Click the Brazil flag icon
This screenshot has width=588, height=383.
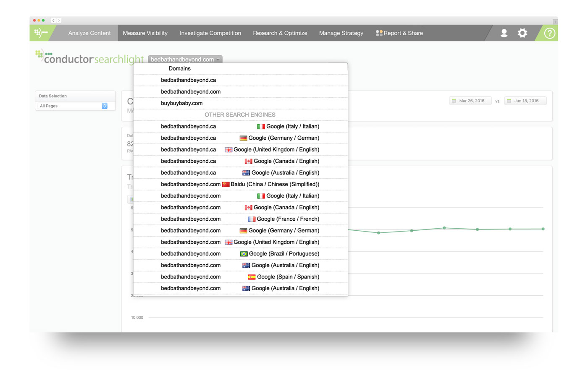coord(244,254)
